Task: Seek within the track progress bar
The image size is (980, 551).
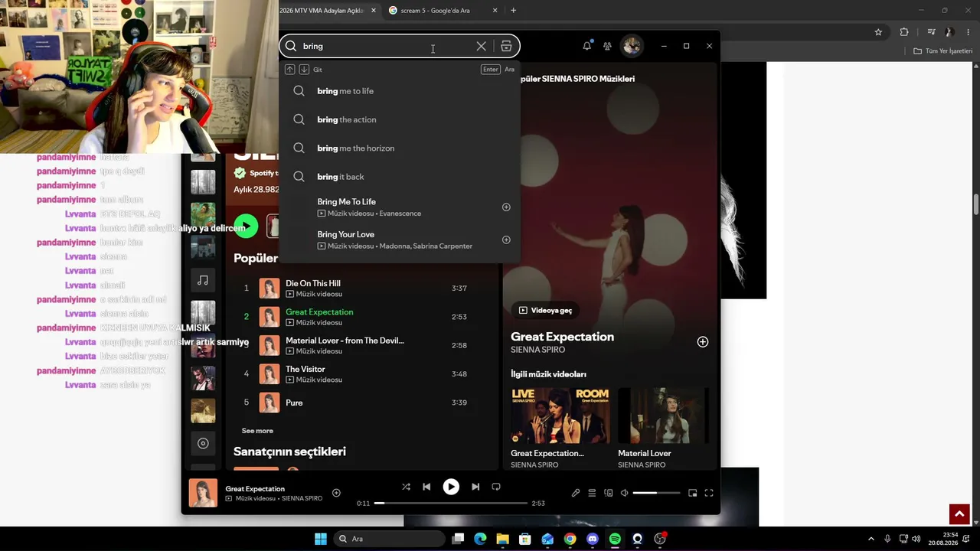Action: point(451,503)
